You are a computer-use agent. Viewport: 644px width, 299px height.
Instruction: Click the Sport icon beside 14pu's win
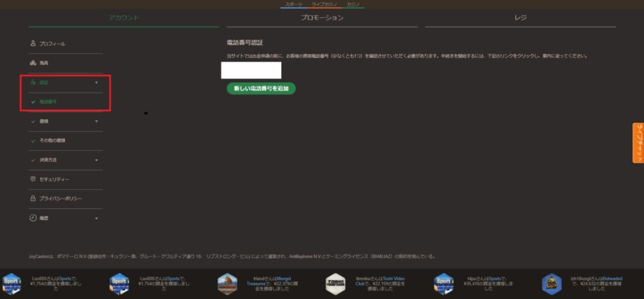tap(444, 284)
